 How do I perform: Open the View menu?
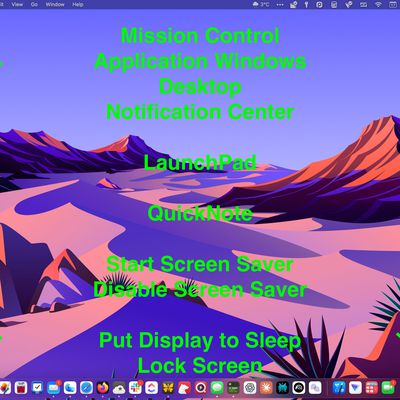click(17, 5)
